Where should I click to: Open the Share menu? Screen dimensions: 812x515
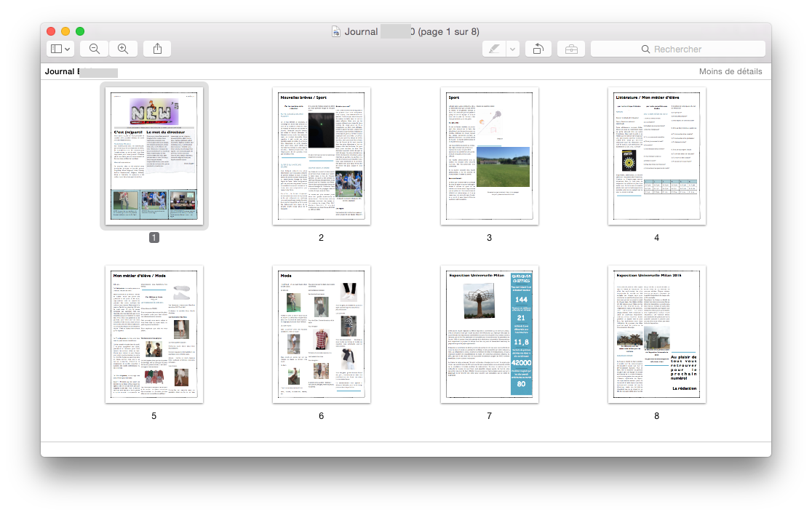click(157, 49)
